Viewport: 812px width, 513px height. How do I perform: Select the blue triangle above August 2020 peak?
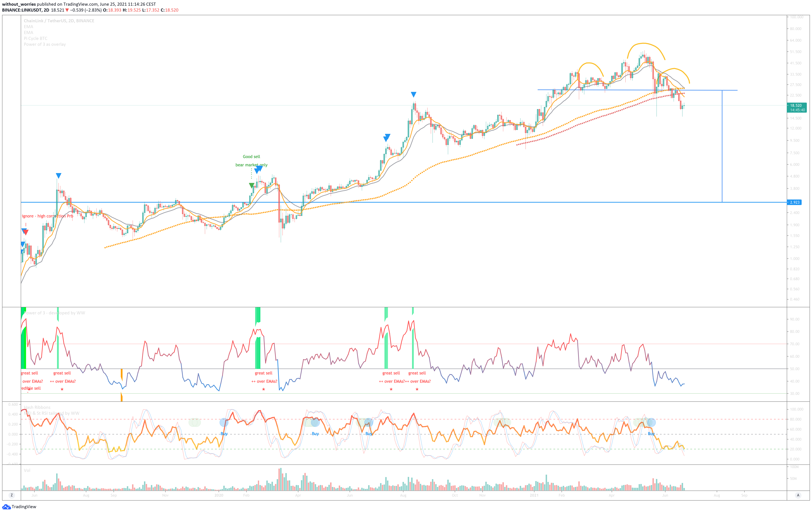tap(413, 94)
